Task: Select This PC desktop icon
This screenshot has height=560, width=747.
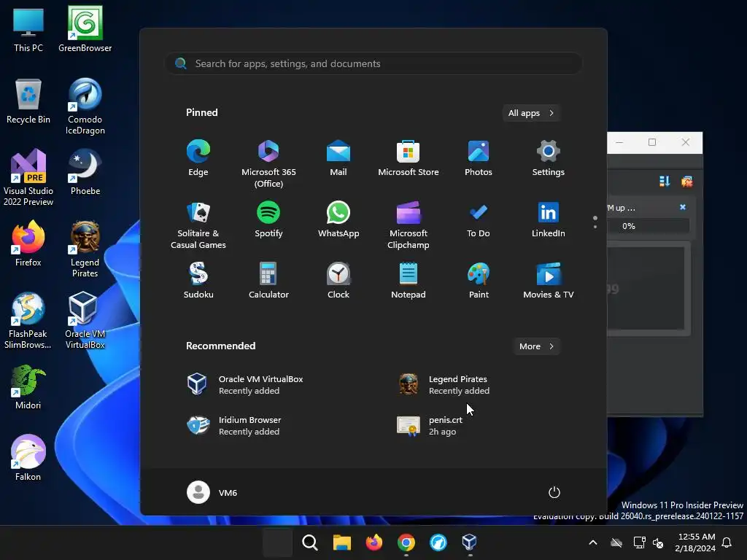Action: pyautogui.click(x=28, y=29)
